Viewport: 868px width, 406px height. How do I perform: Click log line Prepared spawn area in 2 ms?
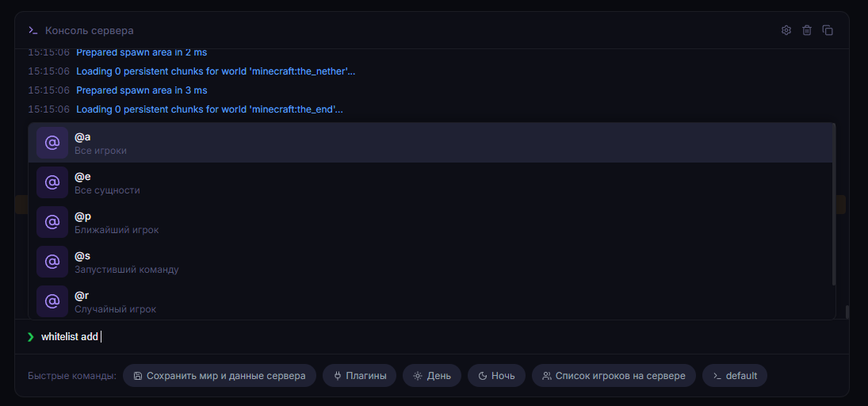point(142,52)
